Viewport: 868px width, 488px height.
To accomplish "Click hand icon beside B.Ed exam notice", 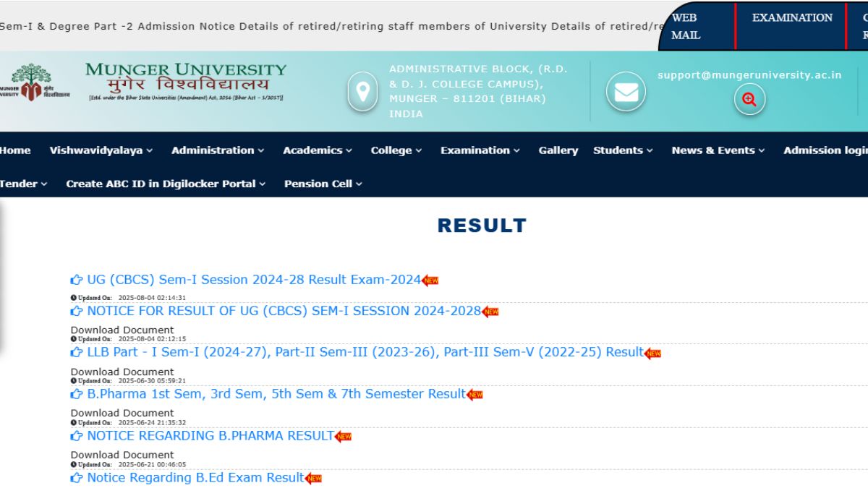I will tap(77, 478).
